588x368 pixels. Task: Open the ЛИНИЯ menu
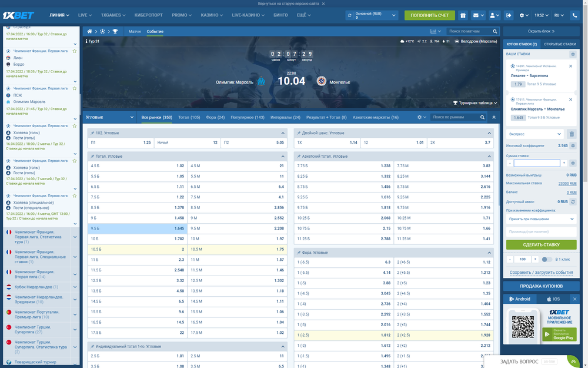click(x=59, y=15)
